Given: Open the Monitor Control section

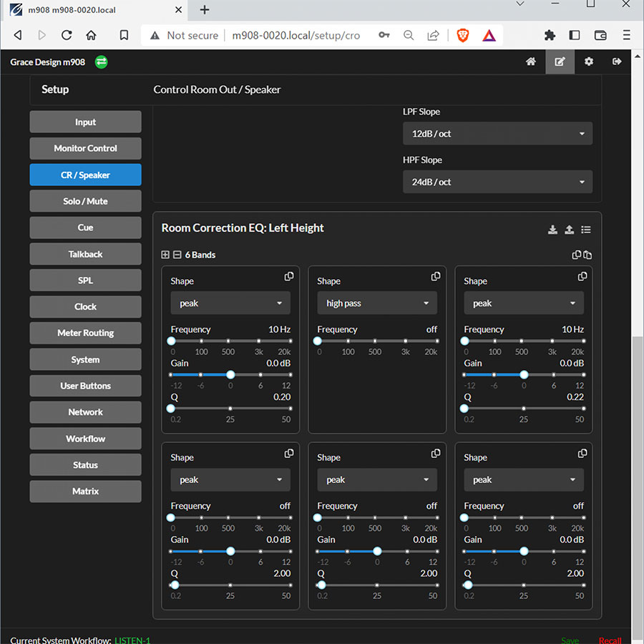Looking at the screenshot, I should point(85,148).
